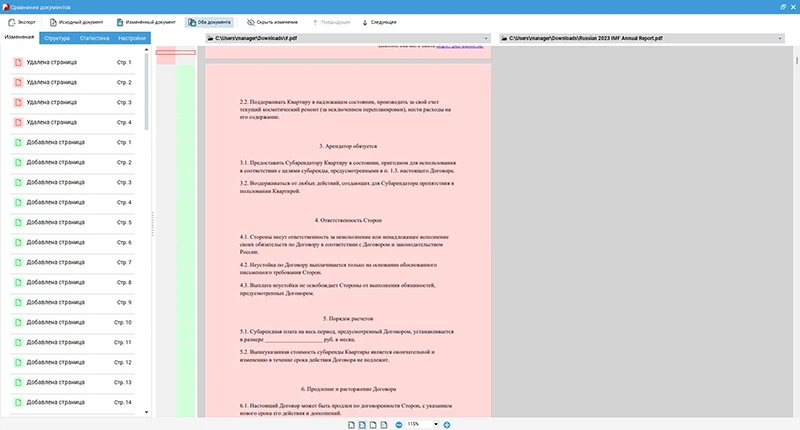Select the Оба документа view button

(209, 22)
